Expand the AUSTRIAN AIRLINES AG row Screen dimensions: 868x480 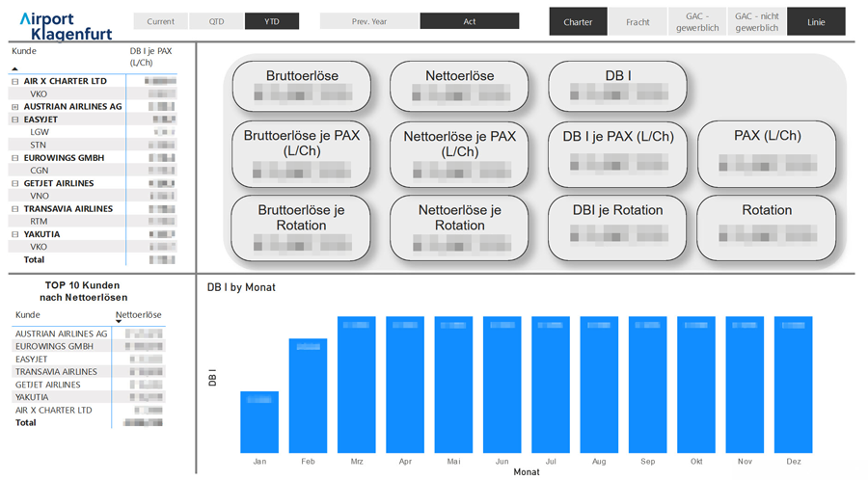(x=15, y=107)
